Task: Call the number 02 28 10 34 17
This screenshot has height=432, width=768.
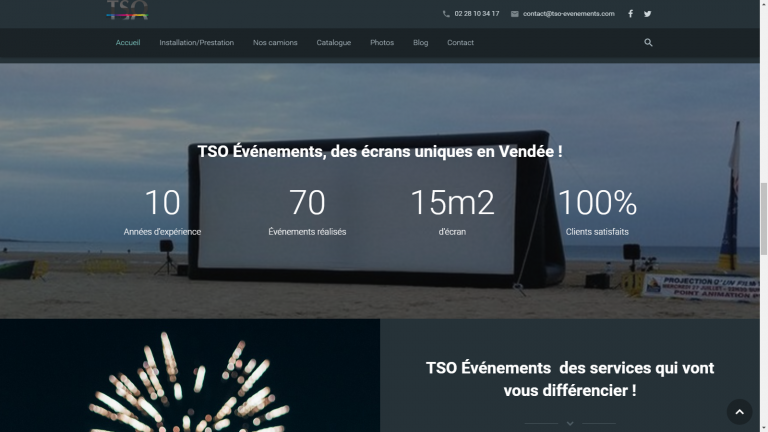Action: click(x=477, y=14)
